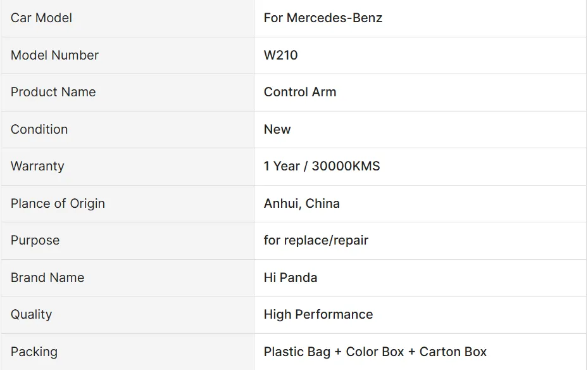
Task: Select the "for replace/repair" purpose text
Action: pos(316,240)
